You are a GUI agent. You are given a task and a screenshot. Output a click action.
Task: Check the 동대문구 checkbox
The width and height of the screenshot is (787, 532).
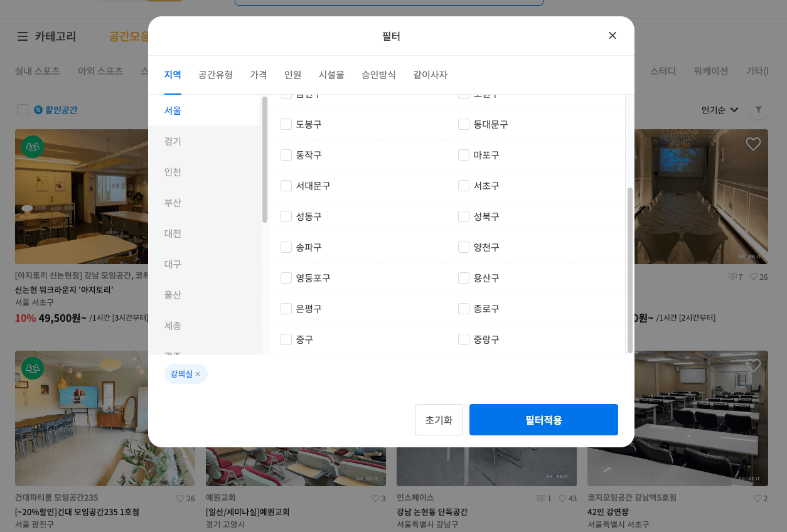click(464, 124)
